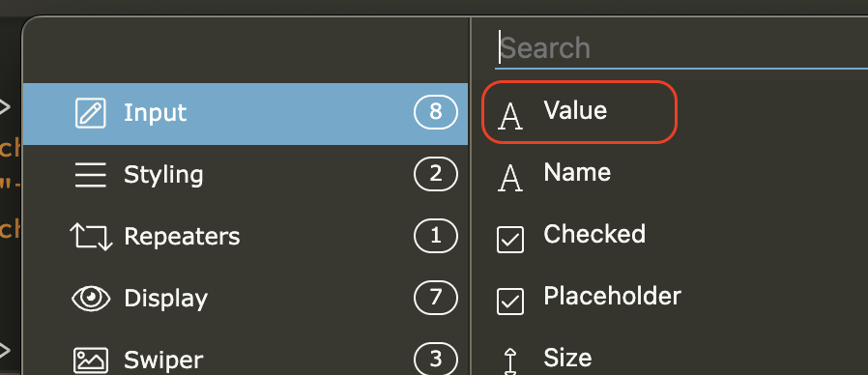The width and height of the screenshot is (868, 375).
Task: Click the checkbox icon next to Checked
Action: 509,240
